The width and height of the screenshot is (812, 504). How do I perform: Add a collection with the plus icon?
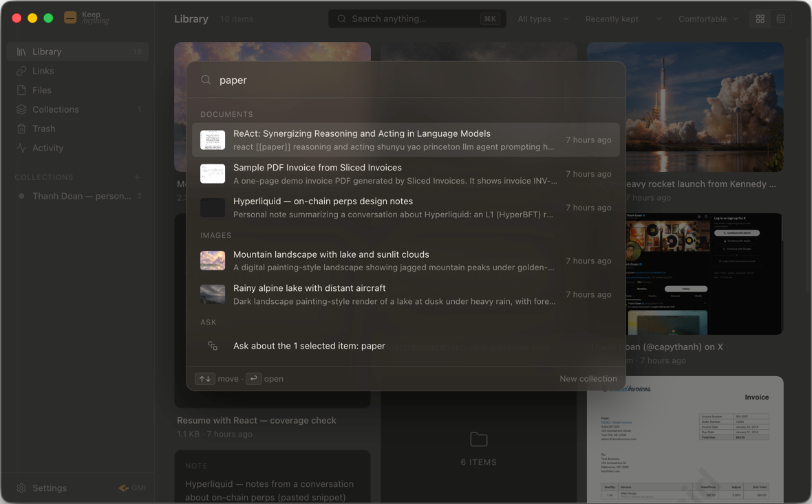[137, 177]
